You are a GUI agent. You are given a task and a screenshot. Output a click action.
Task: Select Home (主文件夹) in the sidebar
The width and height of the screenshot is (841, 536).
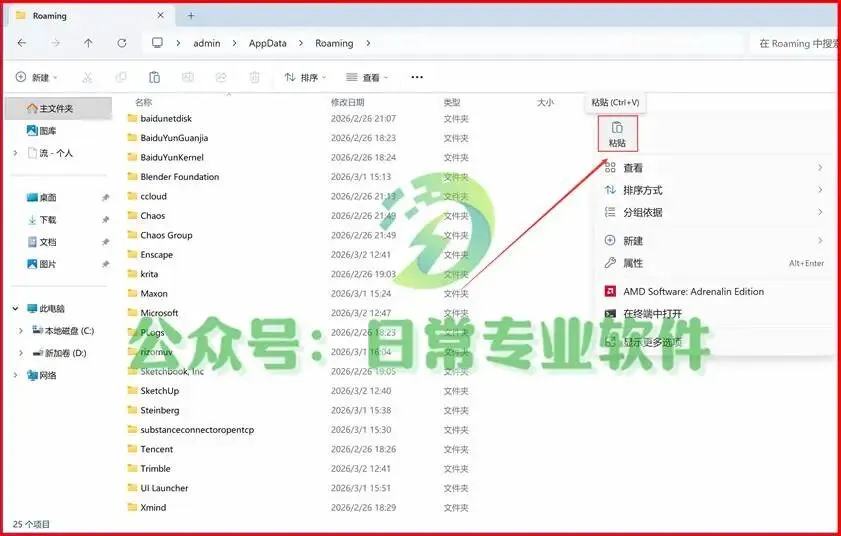(x=58, y=108)
